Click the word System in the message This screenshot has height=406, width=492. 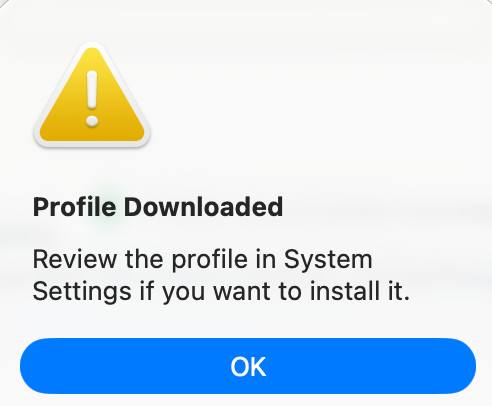coord(328,260)
